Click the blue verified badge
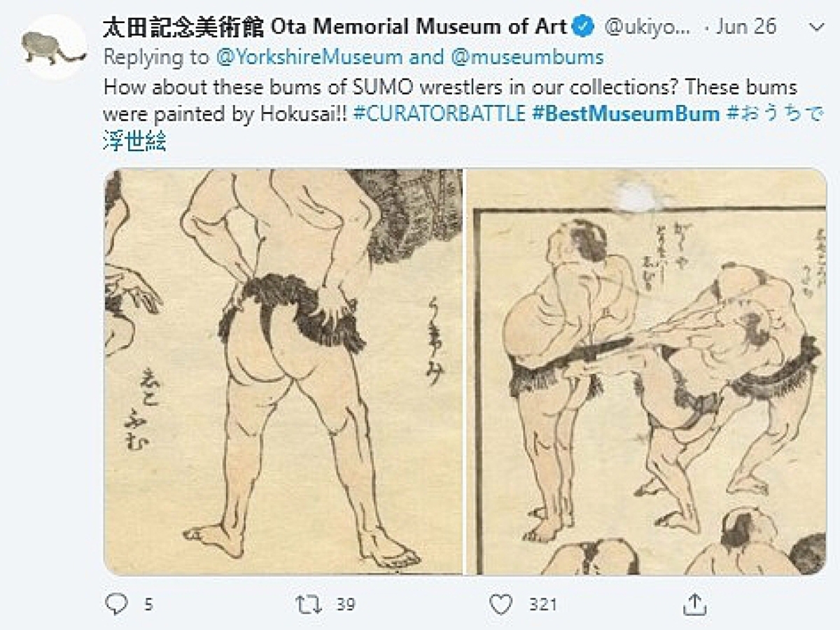The width and height of the screenshot is (840, 630). [x=584, y=27]
